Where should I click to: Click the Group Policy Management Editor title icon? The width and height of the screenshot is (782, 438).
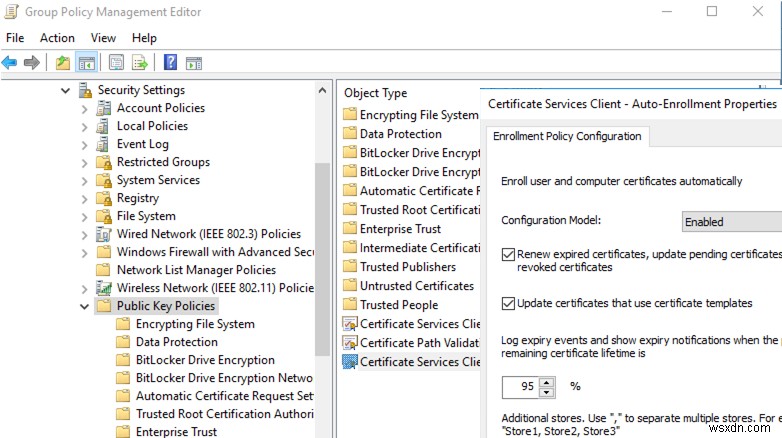click(11, 11)
